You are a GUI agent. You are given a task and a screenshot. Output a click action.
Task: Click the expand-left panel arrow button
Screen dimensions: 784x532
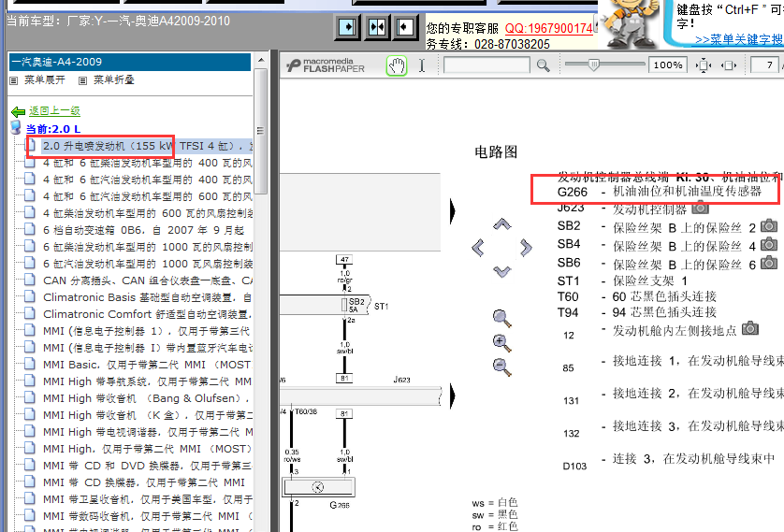coord(405,26)
